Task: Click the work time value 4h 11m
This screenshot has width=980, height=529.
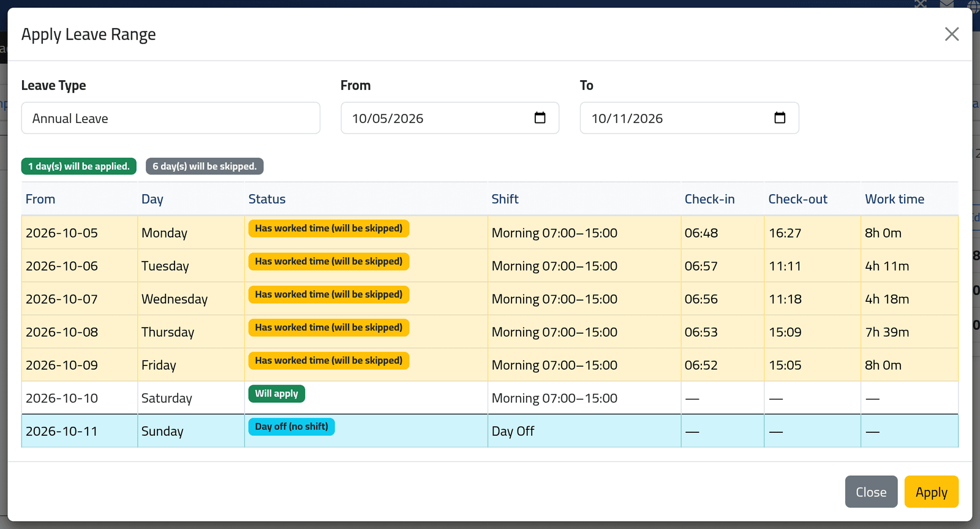Action: [887, 266]
